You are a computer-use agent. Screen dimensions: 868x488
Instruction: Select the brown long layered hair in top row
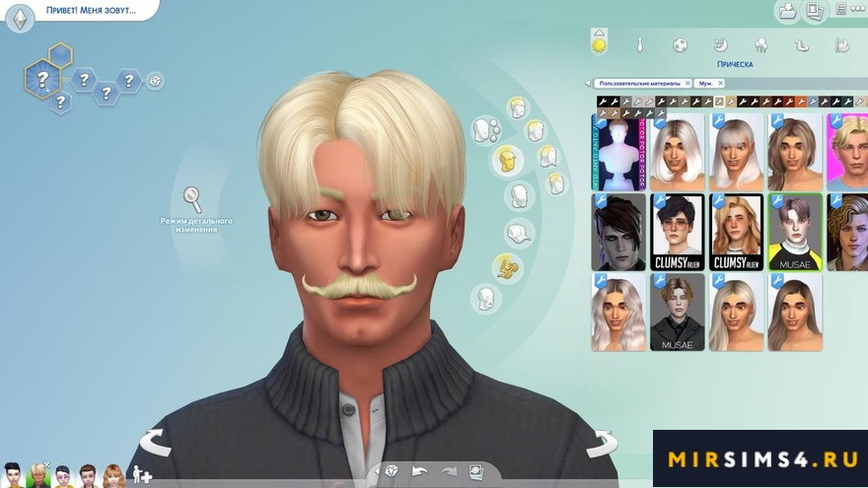click(x=795, y=153)
